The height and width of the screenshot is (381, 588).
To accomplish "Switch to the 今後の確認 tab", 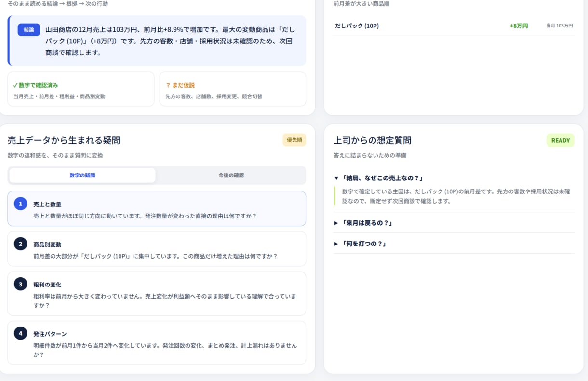I will click(x=231, y=175).
